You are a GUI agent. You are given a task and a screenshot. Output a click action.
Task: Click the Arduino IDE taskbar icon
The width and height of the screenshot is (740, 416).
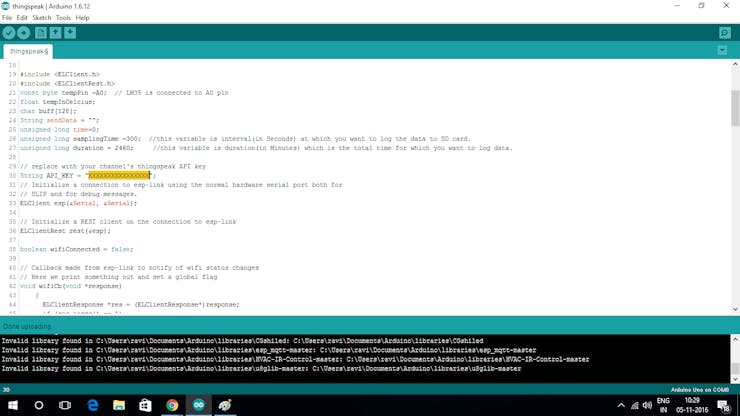199,405
